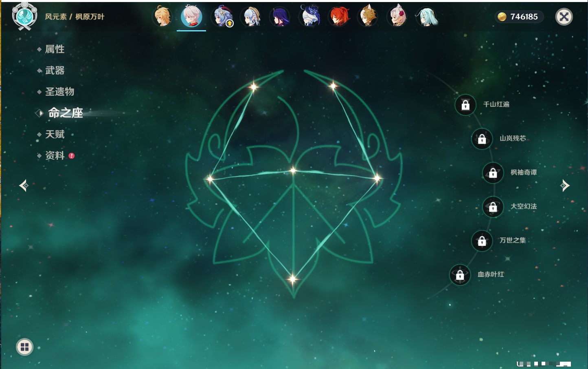Open the 属性 attributes tab
The height and width of the screenshot is (369, 588).
pyautogui.click(x=55, y=49)
